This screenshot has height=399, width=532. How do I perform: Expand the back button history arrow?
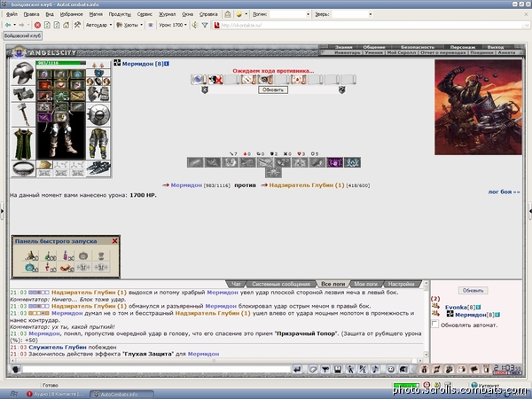click(14, 25)
